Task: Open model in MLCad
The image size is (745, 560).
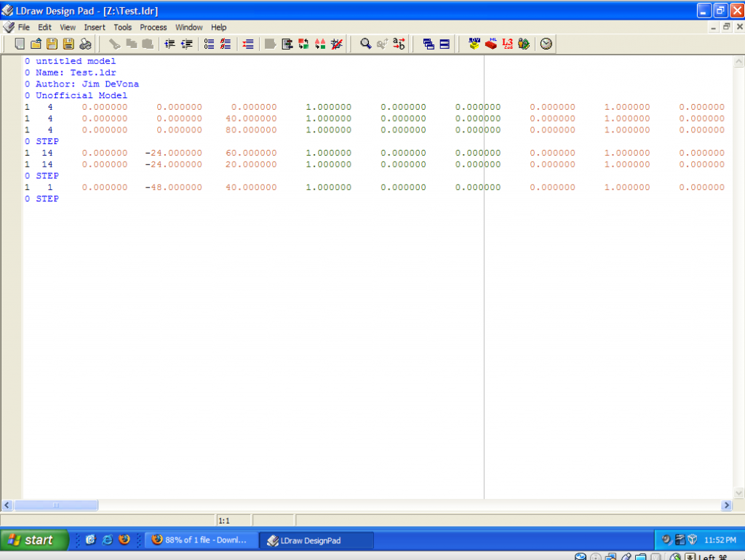Action: 490,44
